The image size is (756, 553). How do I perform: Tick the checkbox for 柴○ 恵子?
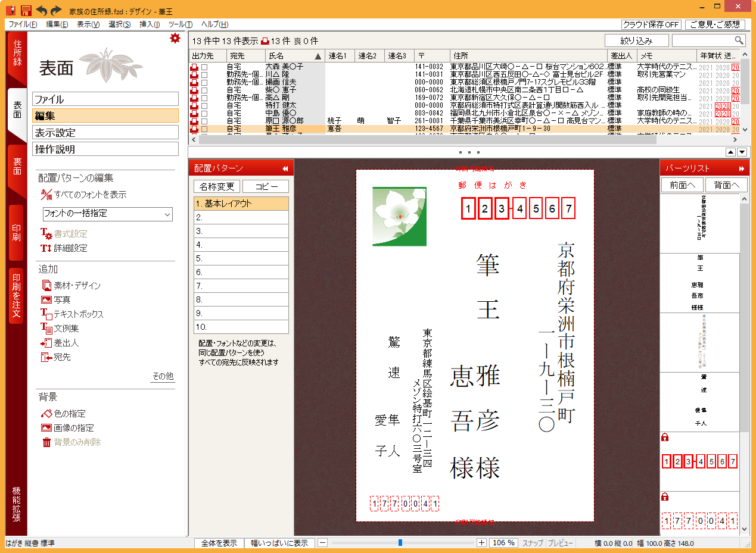pyautogui.click(x=204, y=90)
